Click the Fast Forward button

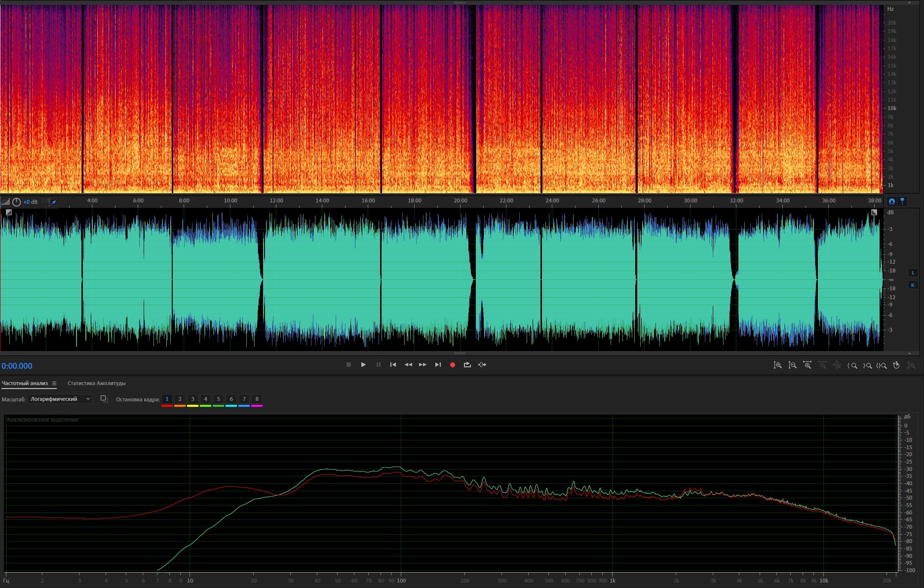(x=423, y=365)
